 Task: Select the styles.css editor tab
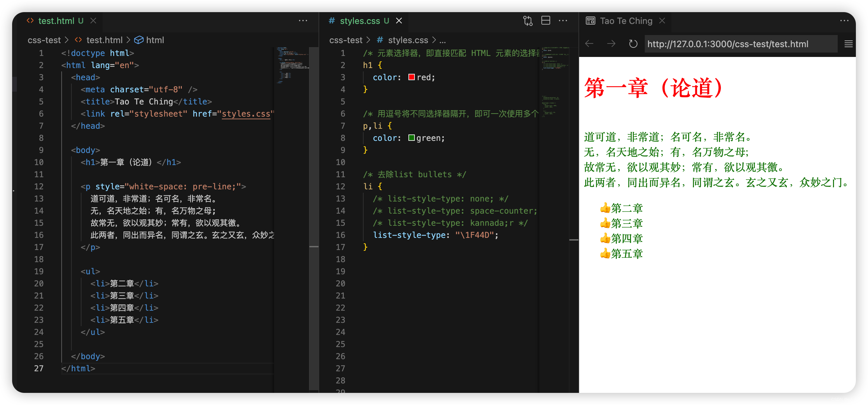click(x=360, y=21)
